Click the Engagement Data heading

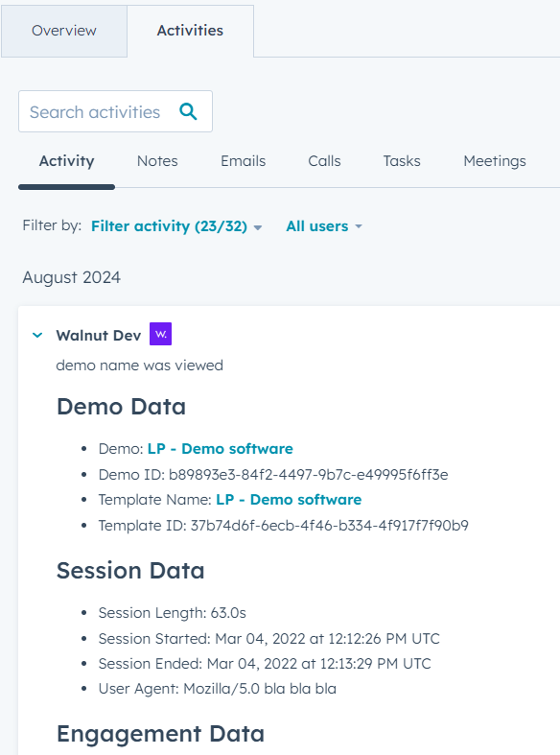(x=161, y=734)
